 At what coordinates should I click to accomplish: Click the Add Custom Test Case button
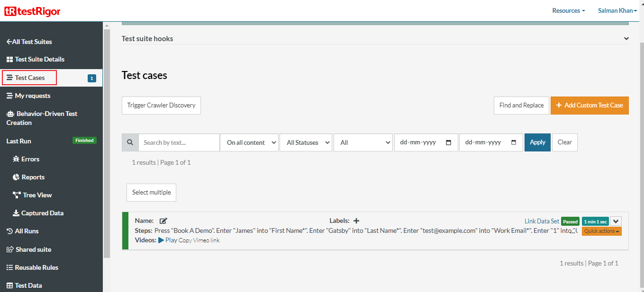click(590, 106)
